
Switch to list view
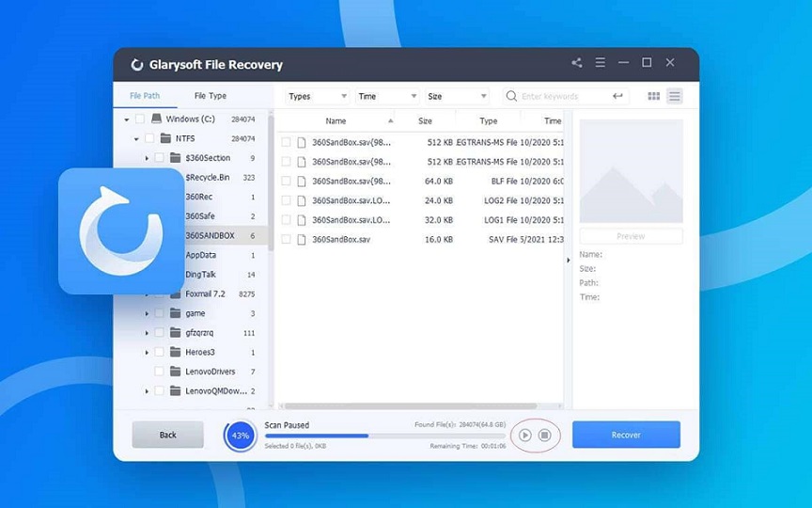pyautogui.click(x=674, y=96)
